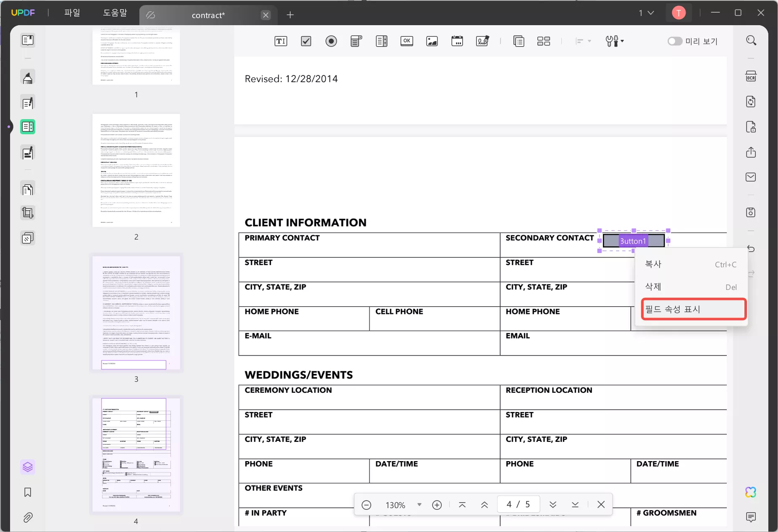Screen dimensions: 778x532
Task: Select the Text Field tool
Action: 280,41
